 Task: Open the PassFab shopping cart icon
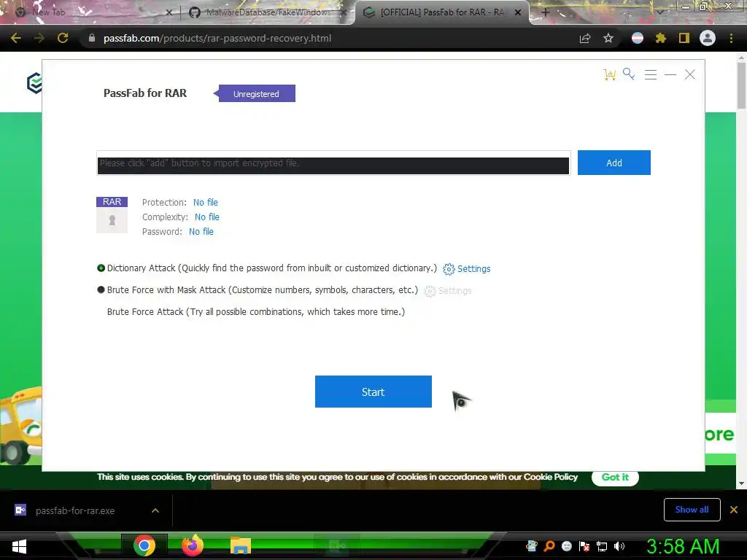click(609, 75)
